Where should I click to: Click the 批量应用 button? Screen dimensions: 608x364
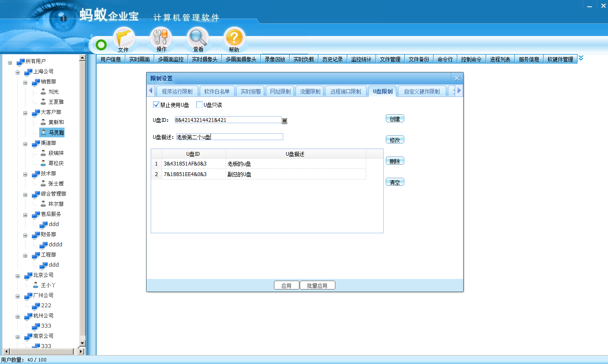point(317,286)
